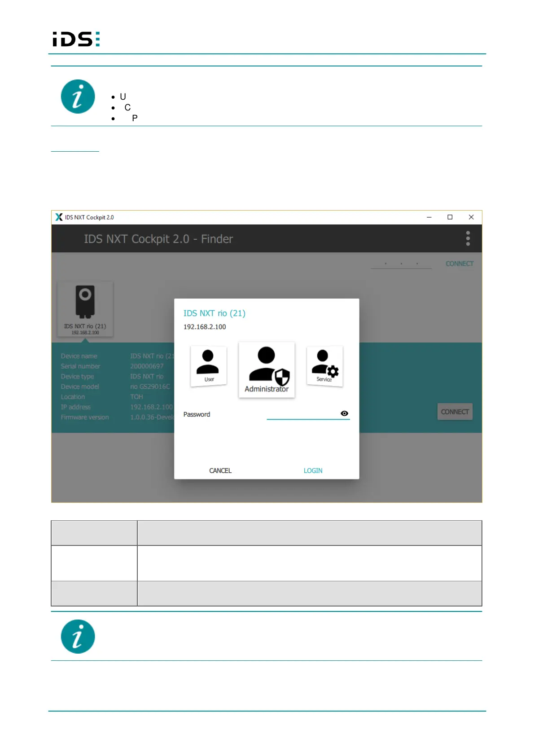Close the IDS NXT Cockpit window
This screenshot has width=534, height=756.
[x=471, y=217]
